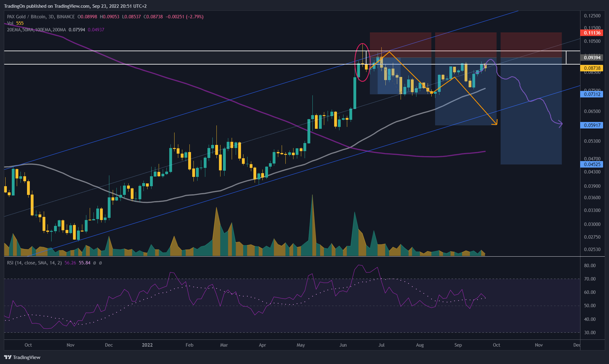Click the blue 0.07312 price label

592,94
